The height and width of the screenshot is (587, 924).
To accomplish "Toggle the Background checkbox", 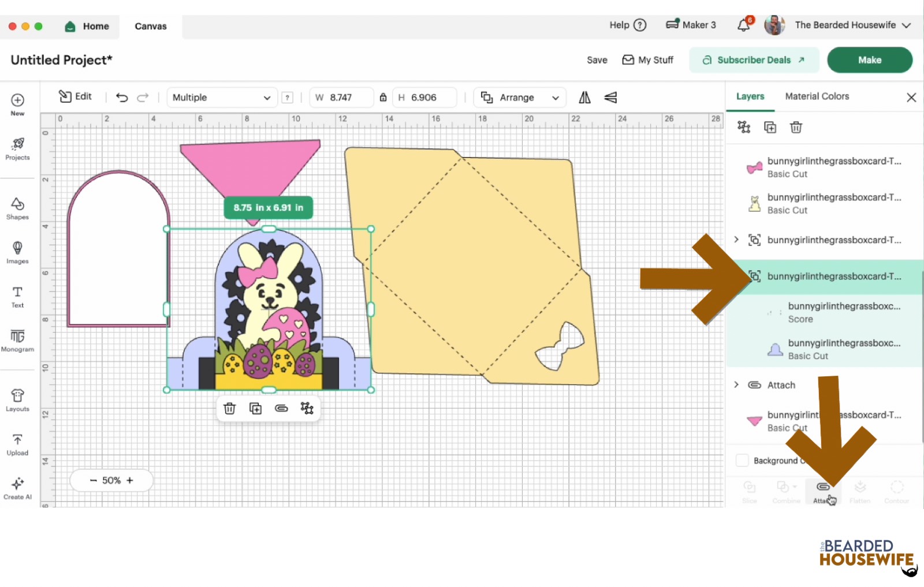I will pyautogui.click(x=742, y=461).
